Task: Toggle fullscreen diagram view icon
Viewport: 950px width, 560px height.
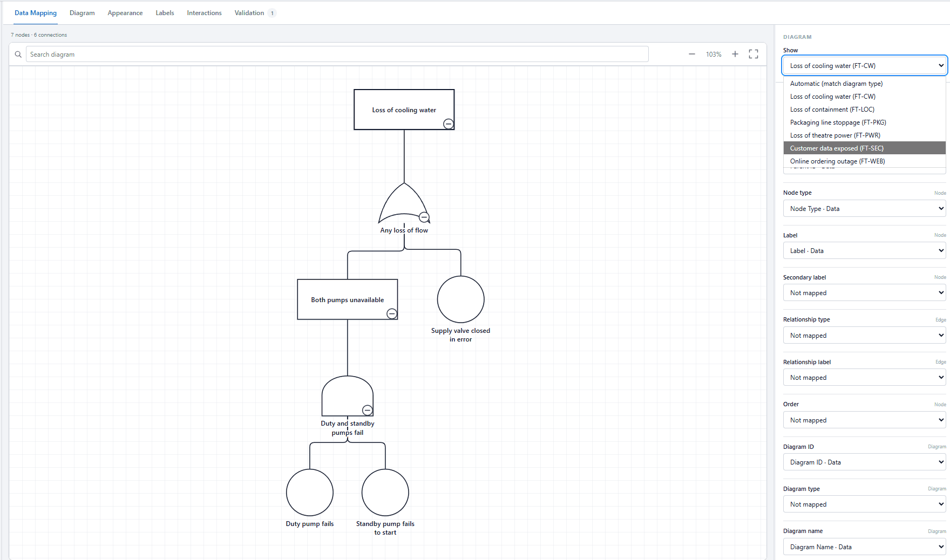Action: 754,54
